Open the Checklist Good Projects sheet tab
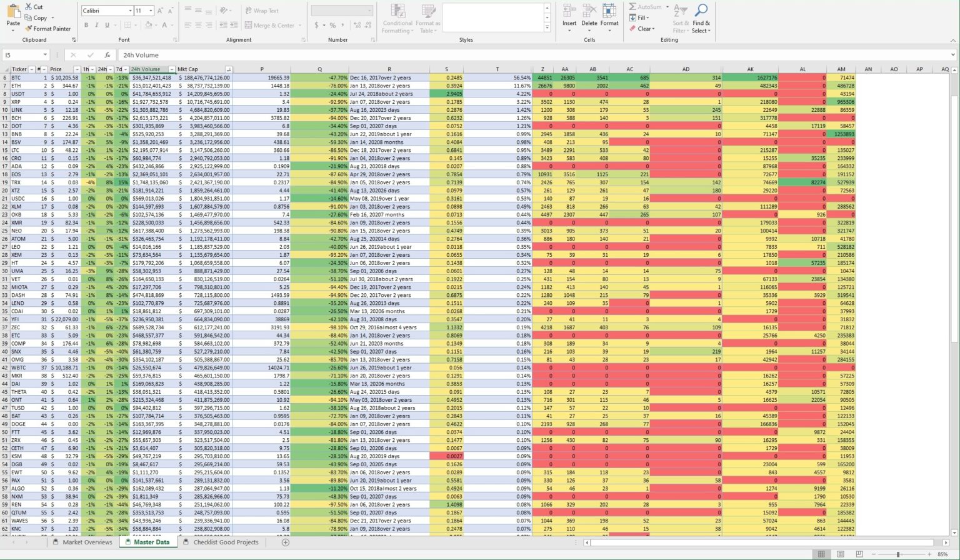Viewport: 960px width, 560px height. click(x=221, y=542)
